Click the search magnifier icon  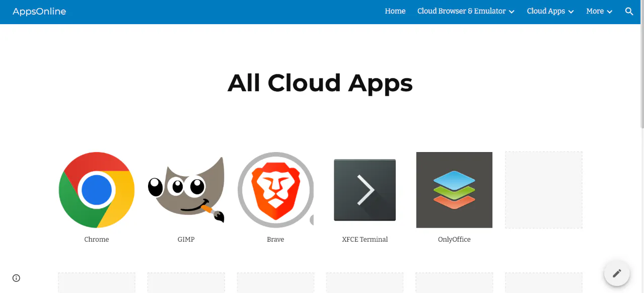[629, 11]
